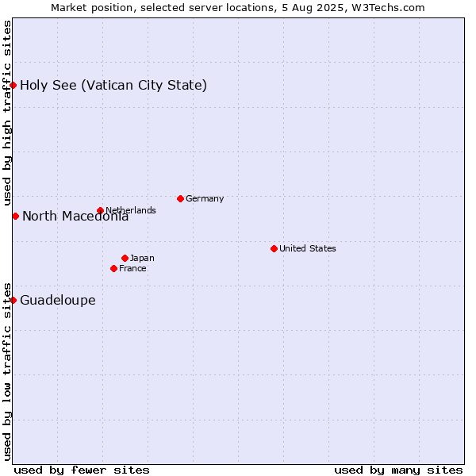Click the North Macedonia red data point

pos(16,216)
